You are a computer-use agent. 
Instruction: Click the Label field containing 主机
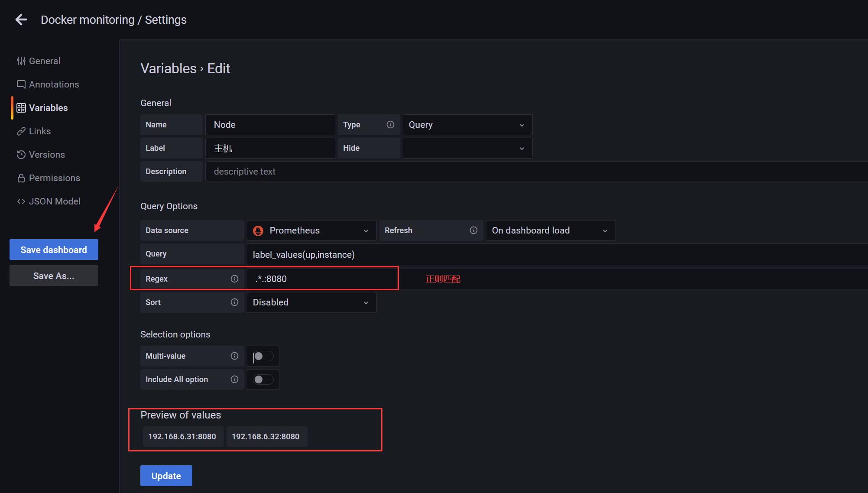pos(270,148)
